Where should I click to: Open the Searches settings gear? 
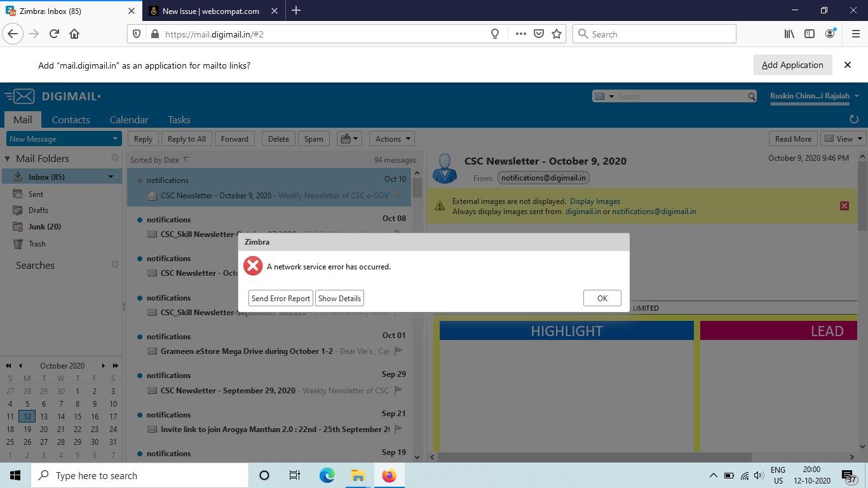[115, 264]
